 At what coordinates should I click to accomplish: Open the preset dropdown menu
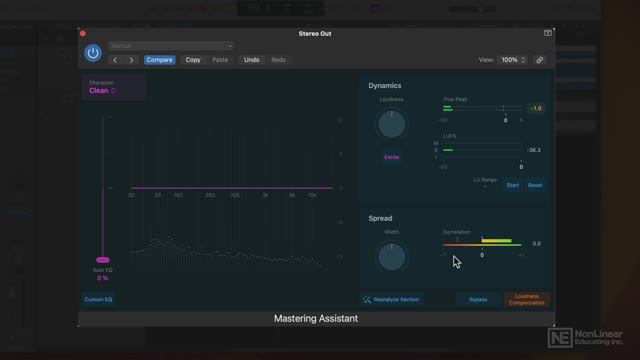pos(171,46)
